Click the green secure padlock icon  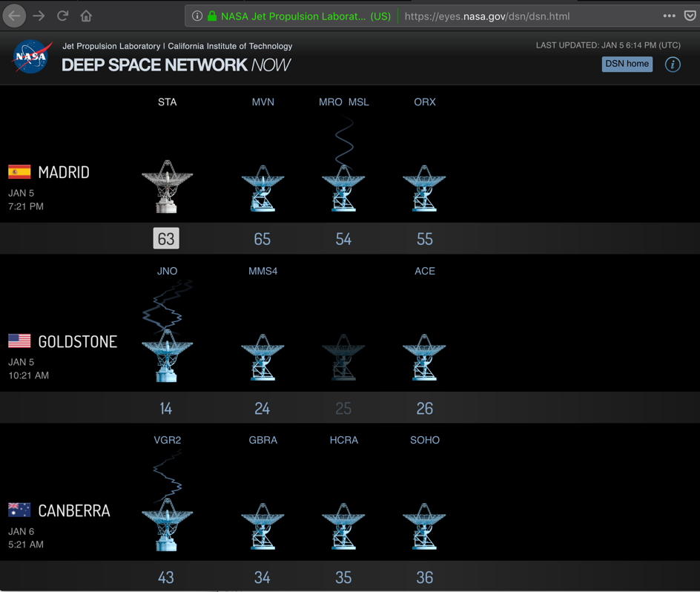[x=212, y=16]
